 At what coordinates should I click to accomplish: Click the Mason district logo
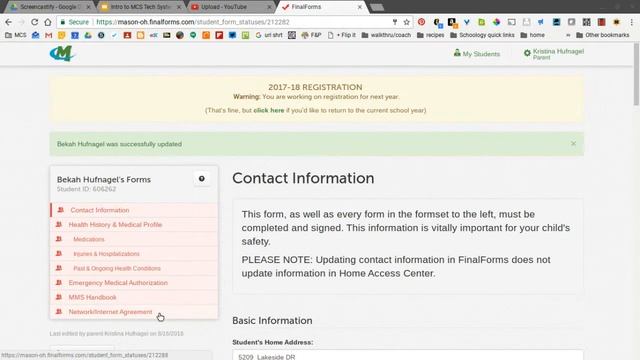(62, 53)
